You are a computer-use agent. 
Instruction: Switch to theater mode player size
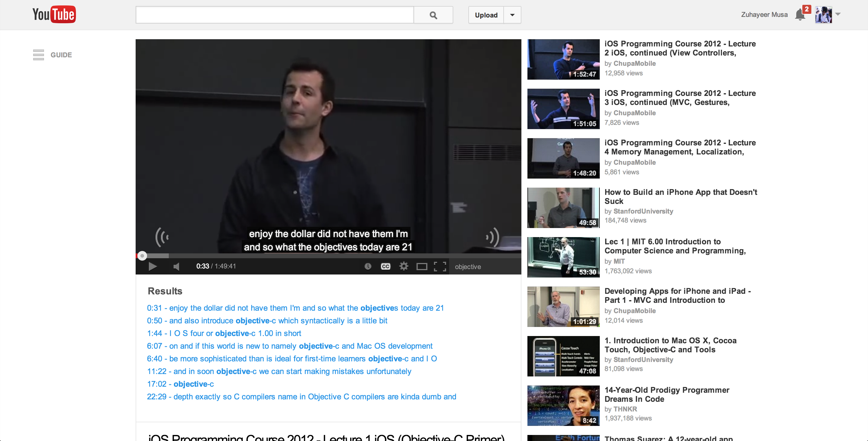point(422,267)
